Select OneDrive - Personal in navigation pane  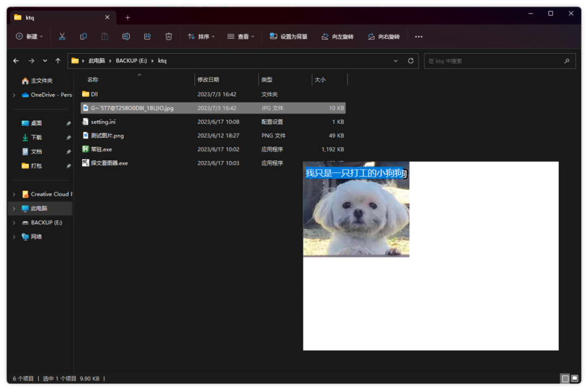tap(47, 95)
